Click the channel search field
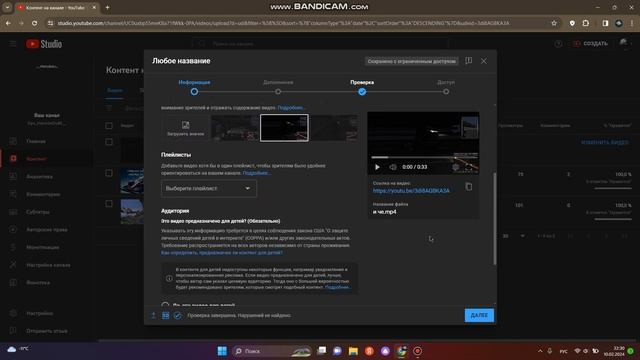 point(320,44)
